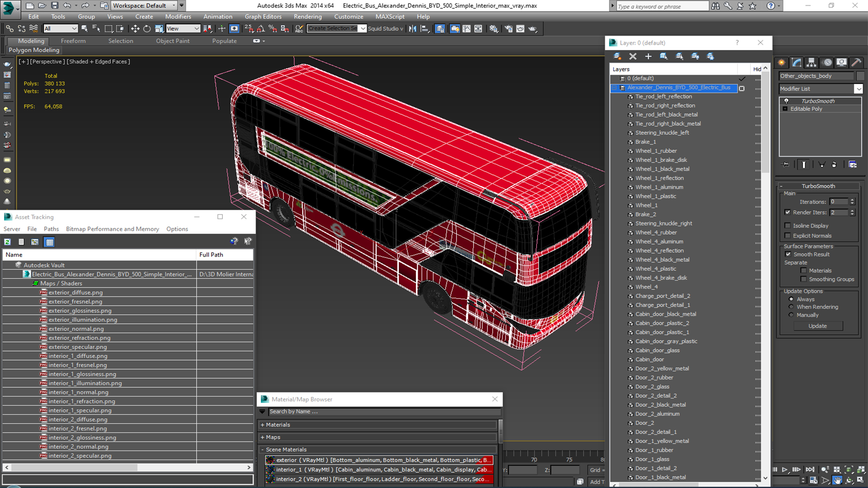Click Refresh icon in Asset Tracking toolbar
This screenshot has height=488, width=868.
pyautogui.click(x=8, y=242)
